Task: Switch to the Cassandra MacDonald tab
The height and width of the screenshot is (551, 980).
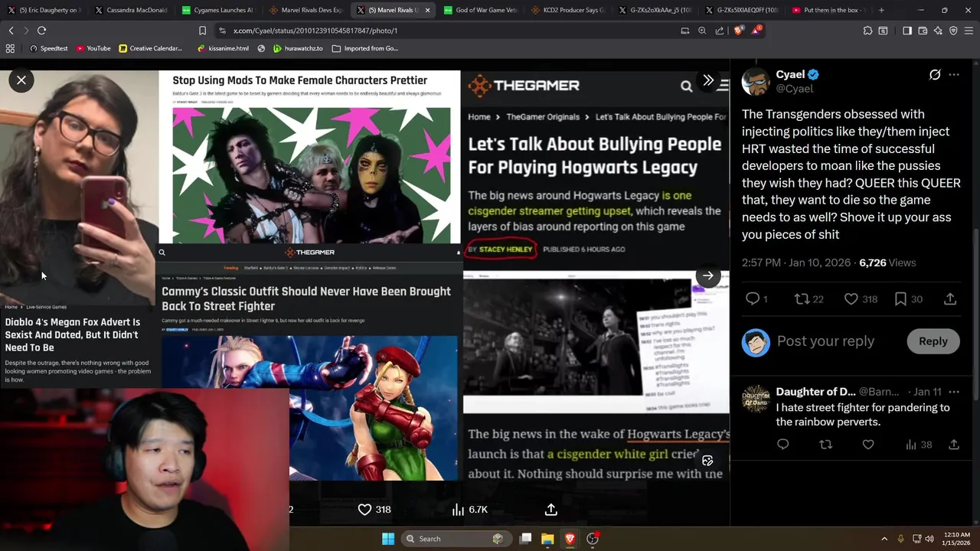Action: coord(131,10)
